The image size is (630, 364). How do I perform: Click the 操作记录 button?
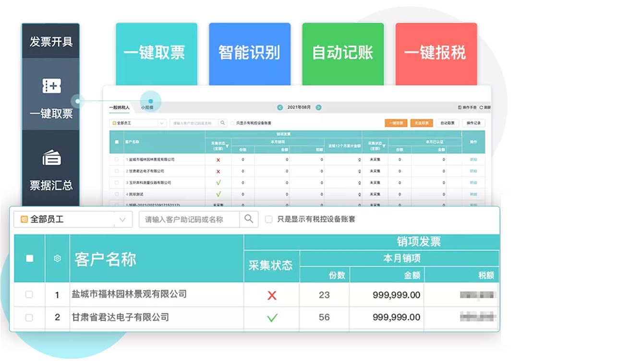pos(473,123)
